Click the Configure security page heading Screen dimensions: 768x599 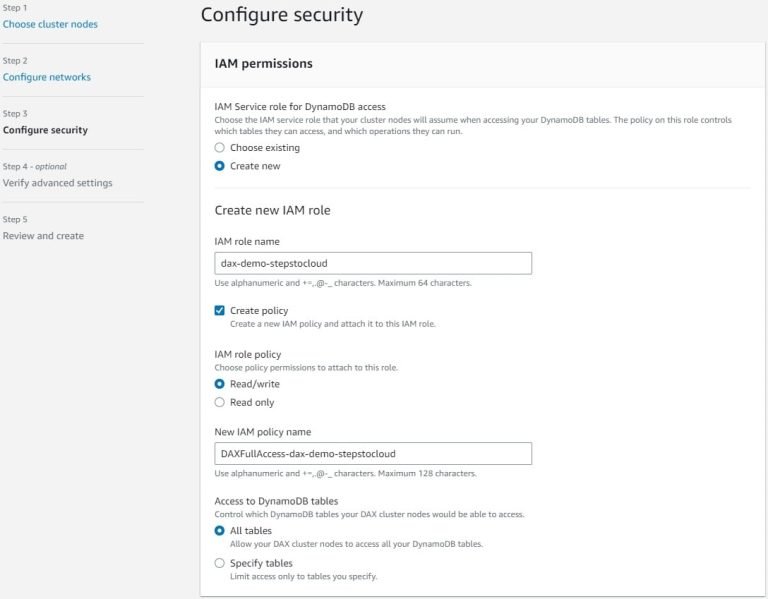[282, 15]
